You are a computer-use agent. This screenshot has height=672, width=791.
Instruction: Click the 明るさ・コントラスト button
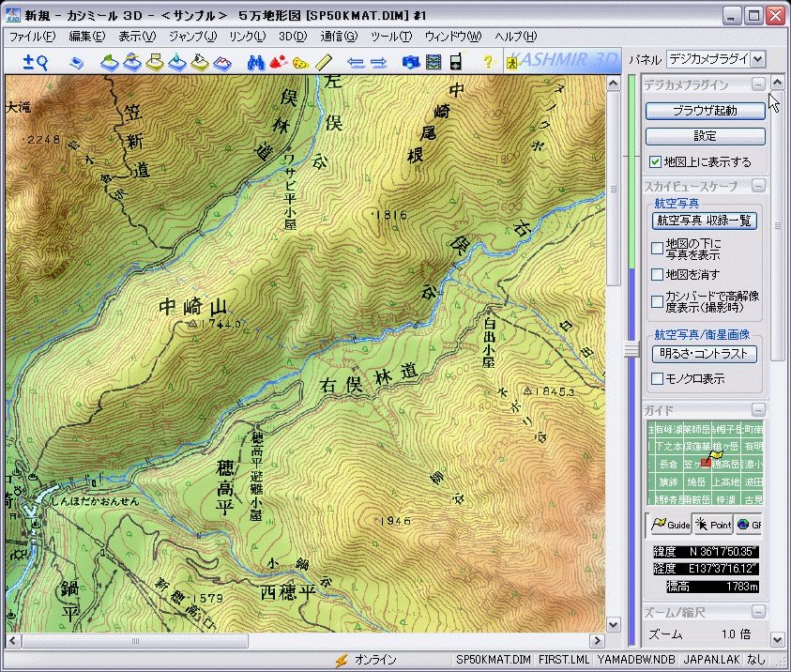(x=705, y=354)
